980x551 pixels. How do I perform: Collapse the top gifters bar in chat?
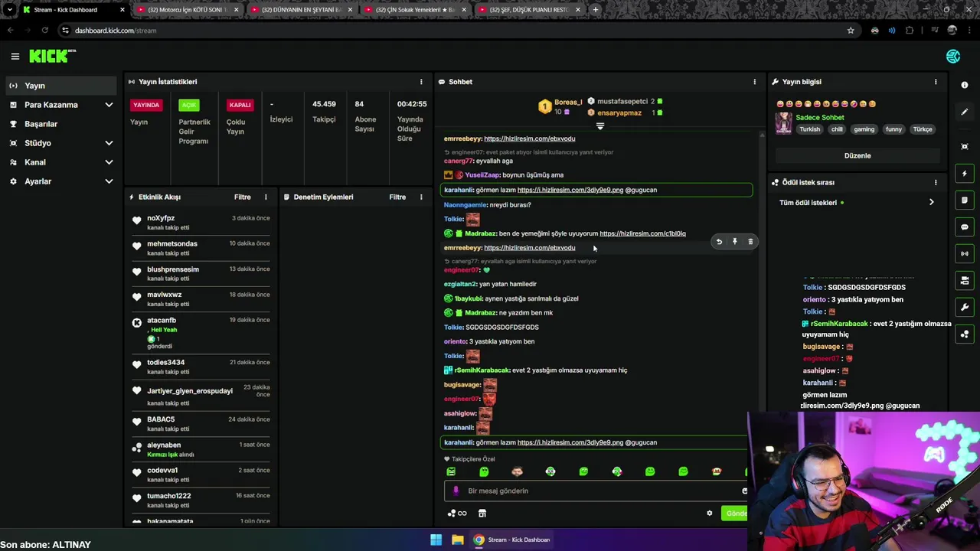click(x=600, y=126)
